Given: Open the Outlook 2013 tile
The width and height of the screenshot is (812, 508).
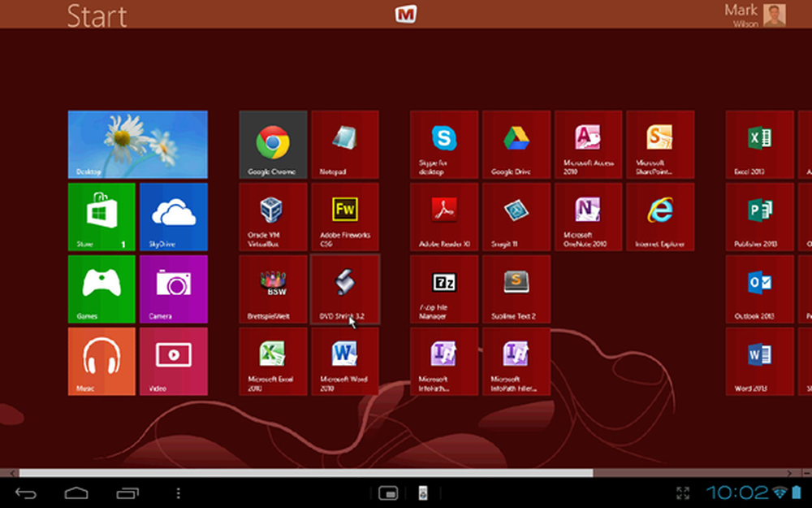Looking at the screenshot, I should tap(760, 289).
